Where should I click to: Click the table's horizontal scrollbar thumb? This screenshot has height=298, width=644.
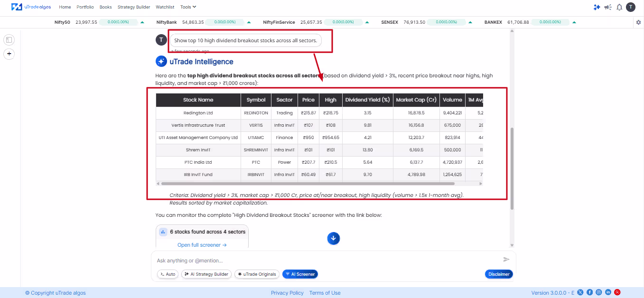point(308,183)
